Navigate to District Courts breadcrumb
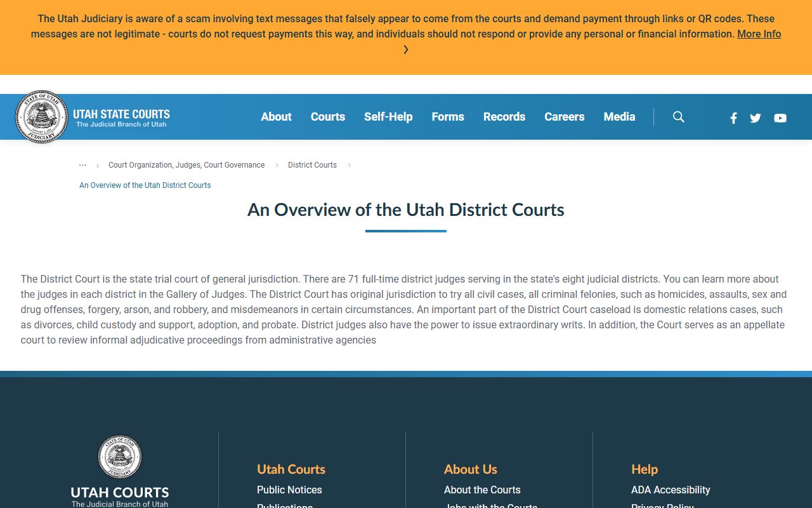The width and height of the screenshot is (812, 508). click(312, 165)
